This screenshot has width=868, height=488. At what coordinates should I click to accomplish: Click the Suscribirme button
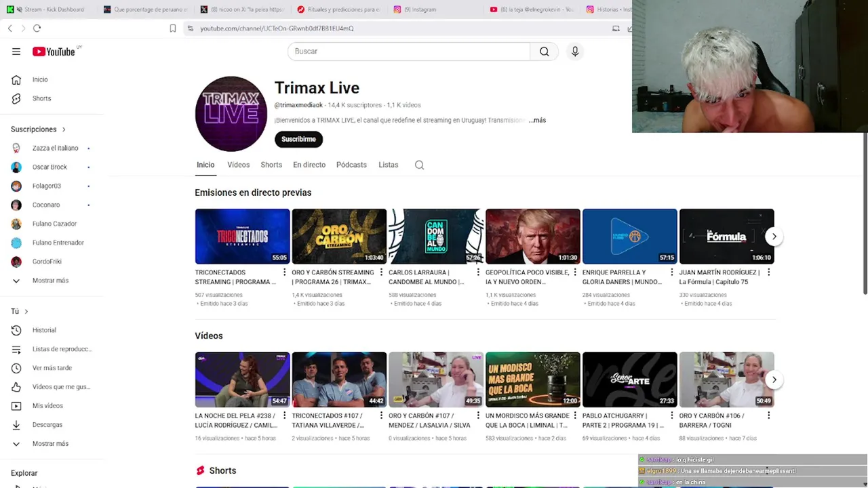click(299, 139)
